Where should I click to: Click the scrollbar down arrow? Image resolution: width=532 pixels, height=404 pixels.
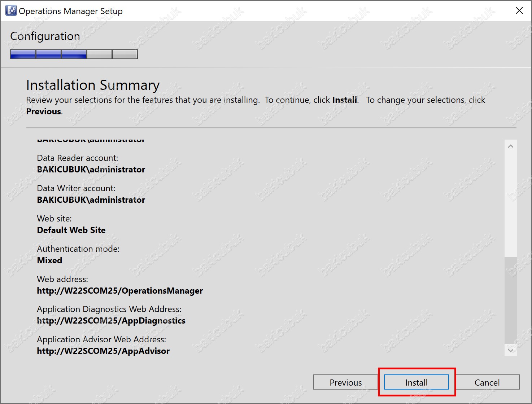[510, 350]
